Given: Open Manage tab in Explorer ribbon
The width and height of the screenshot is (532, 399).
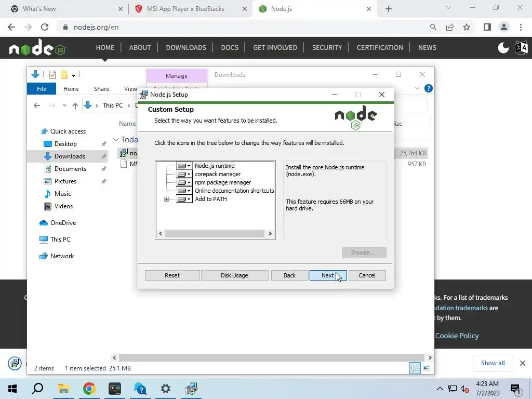Looking at the screenshot, I should point(177,76).
